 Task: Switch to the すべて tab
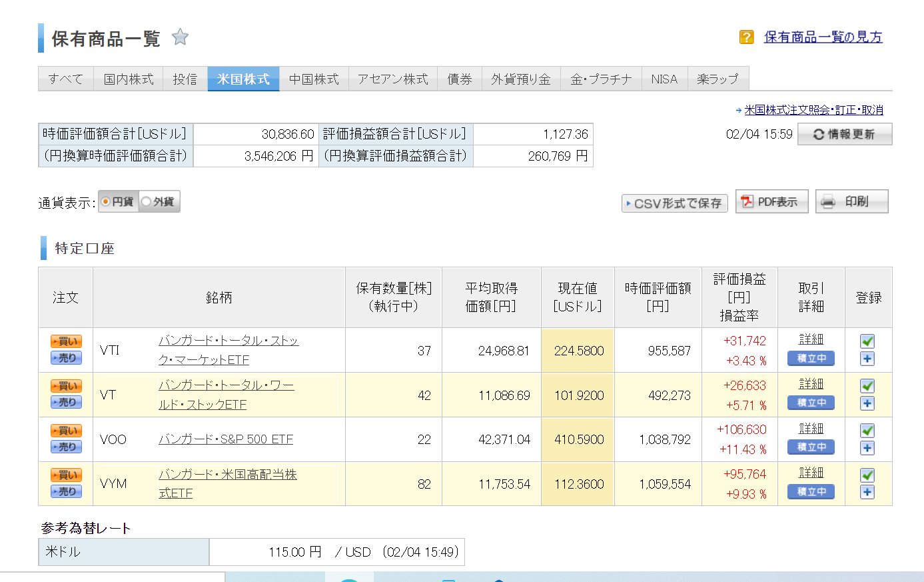point(66,79)
